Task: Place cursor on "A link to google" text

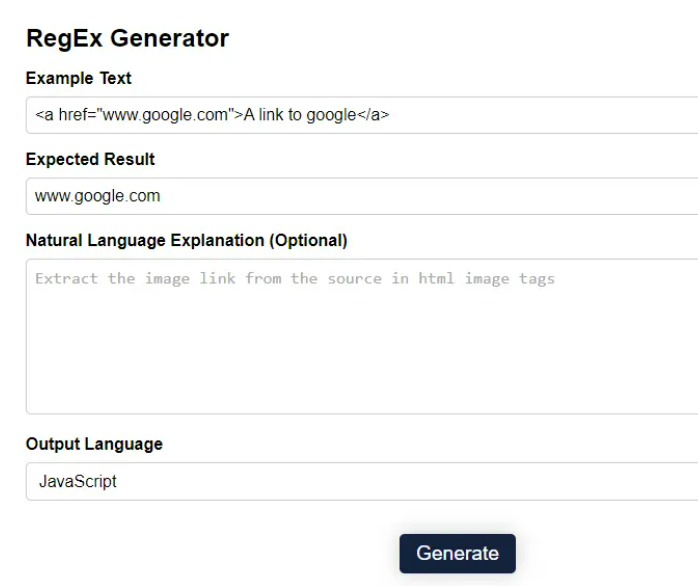Action: (x=300, y=115)
